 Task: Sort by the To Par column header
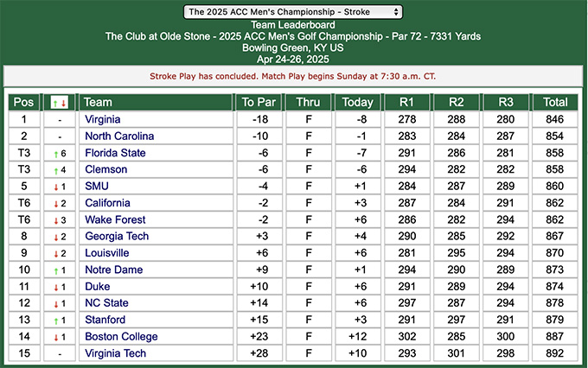[x=259, y=102]
